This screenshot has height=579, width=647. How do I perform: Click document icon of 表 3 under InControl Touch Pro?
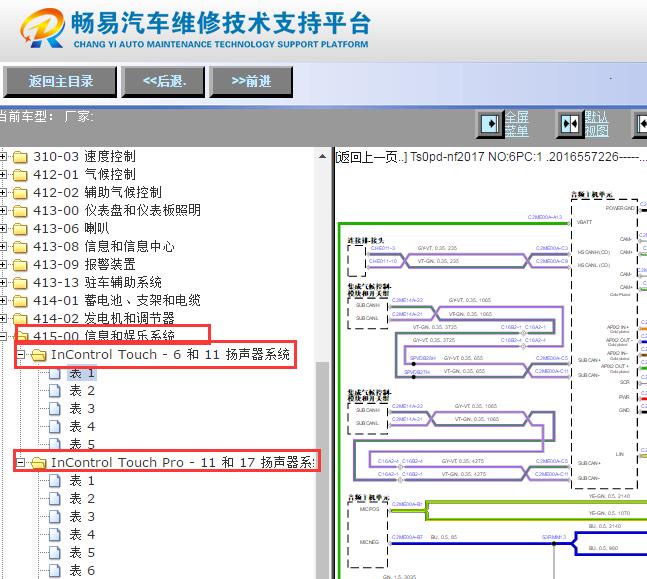point(54,517)
